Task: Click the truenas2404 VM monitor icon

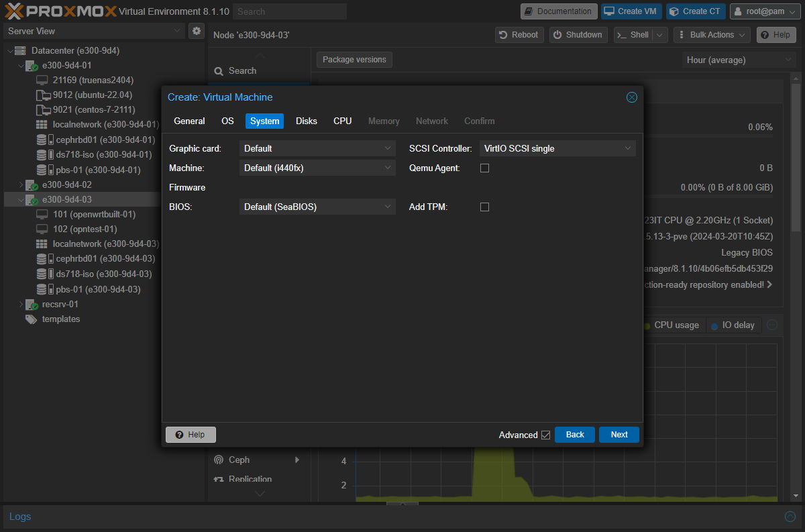Action: click(x=42, y=81)
